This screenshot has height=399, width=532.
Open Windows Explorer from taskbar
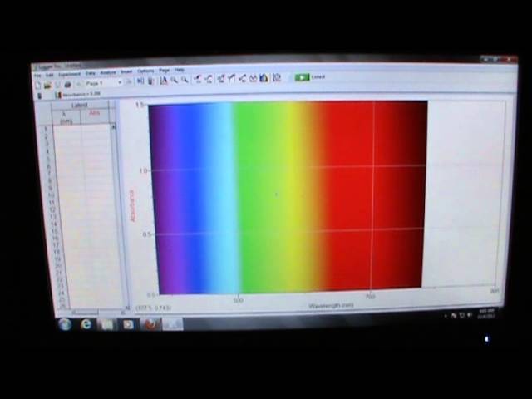[x=107, y=325]
